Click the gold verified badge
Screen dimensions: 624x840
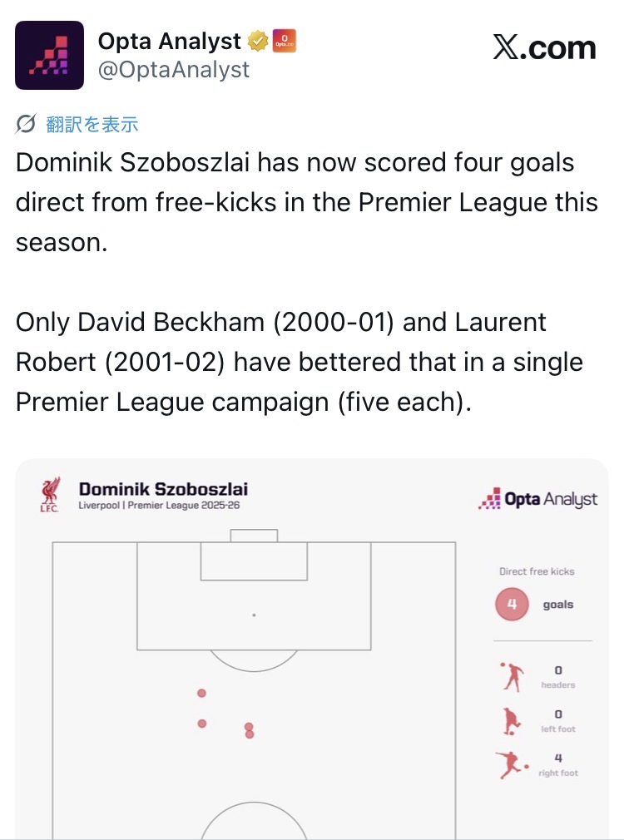pyautogui.click(x=257, y=40)
